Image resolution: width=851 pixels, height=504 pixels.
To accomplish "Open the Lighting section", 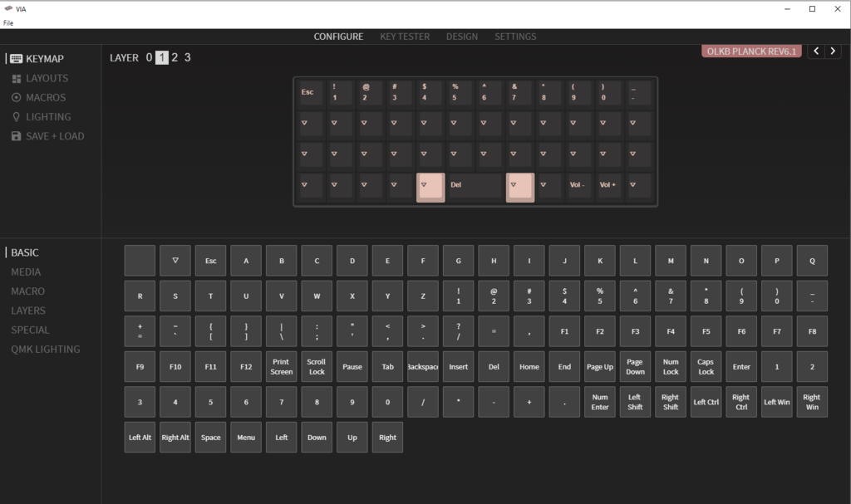I will 42,116.
